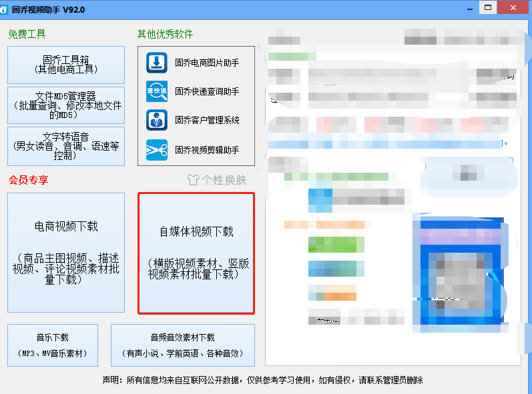Launch 文字转语音 tool
532x394 pixels.
click(x=66, y=147)
